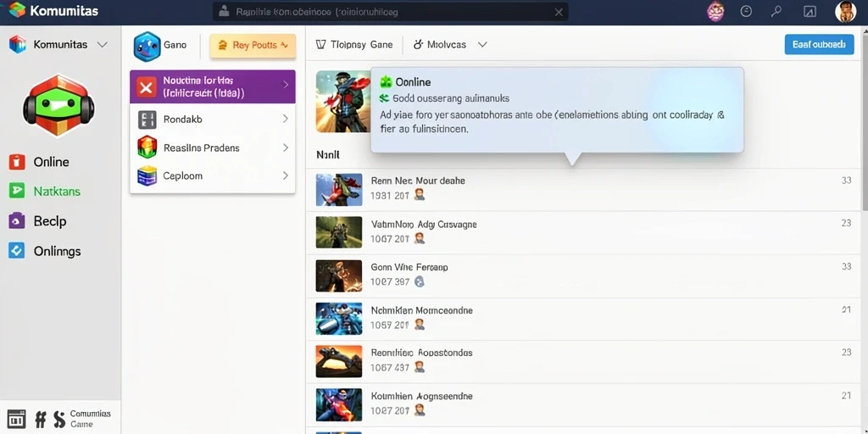Open the Molvcas dropdown chevron
The width and height of the screenshot is (868, 434).
point(482,44)
